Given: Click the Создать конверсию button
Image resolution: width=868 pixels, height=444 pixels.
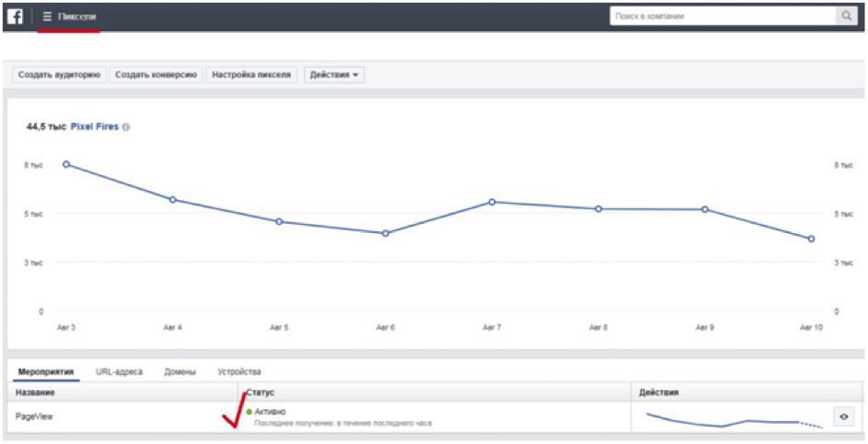Looking at the screenshot, I should (156, 74).
